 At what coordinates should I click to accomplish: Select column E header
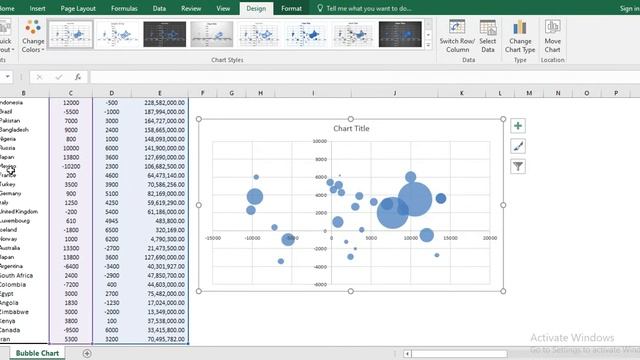point(160,93)
